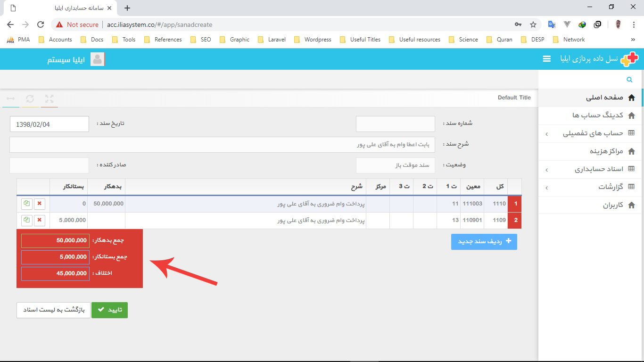Click the تاریخ سند date input field

[49, 124]
